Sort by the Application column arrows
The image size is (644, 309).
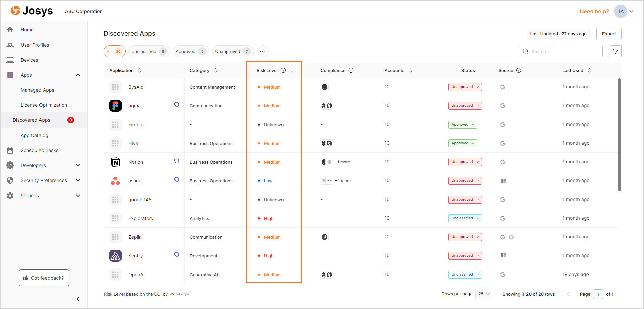click(x=140, y=70)
